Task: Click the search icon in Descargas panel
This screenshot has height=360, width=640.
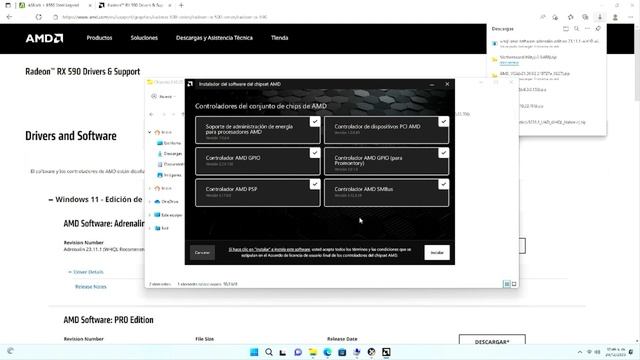Action: [576, 29]
